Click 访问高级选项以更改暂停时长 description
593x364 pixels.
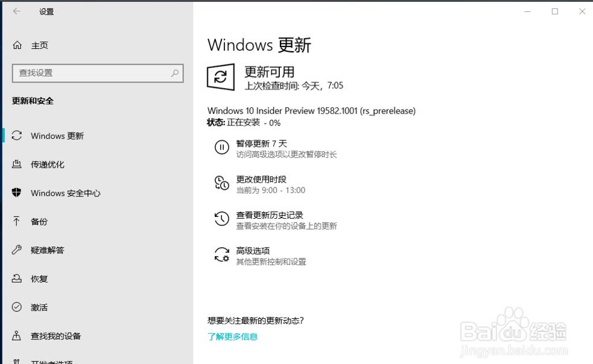pyautogui.click(x=287, y=154)
